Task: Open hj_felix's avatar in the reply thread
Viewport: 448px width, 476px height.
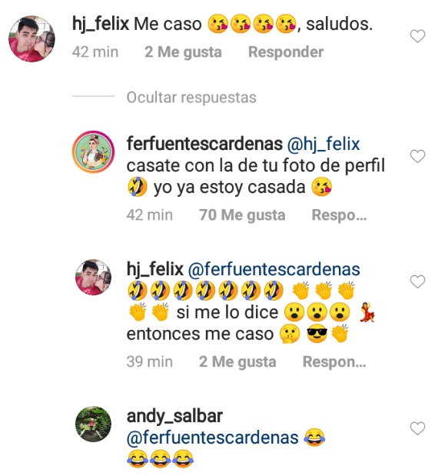Action: coord(93,277)
